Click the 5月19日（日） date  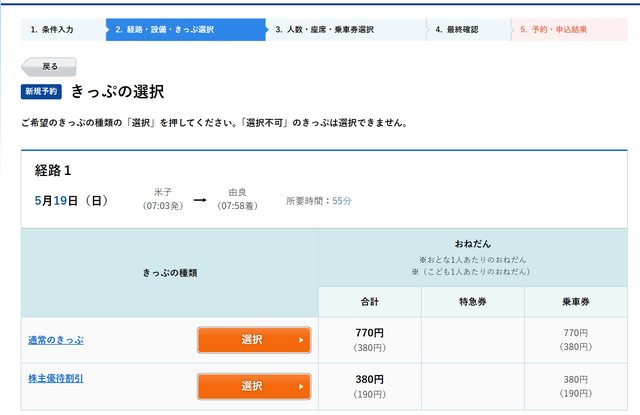point(71,200)
